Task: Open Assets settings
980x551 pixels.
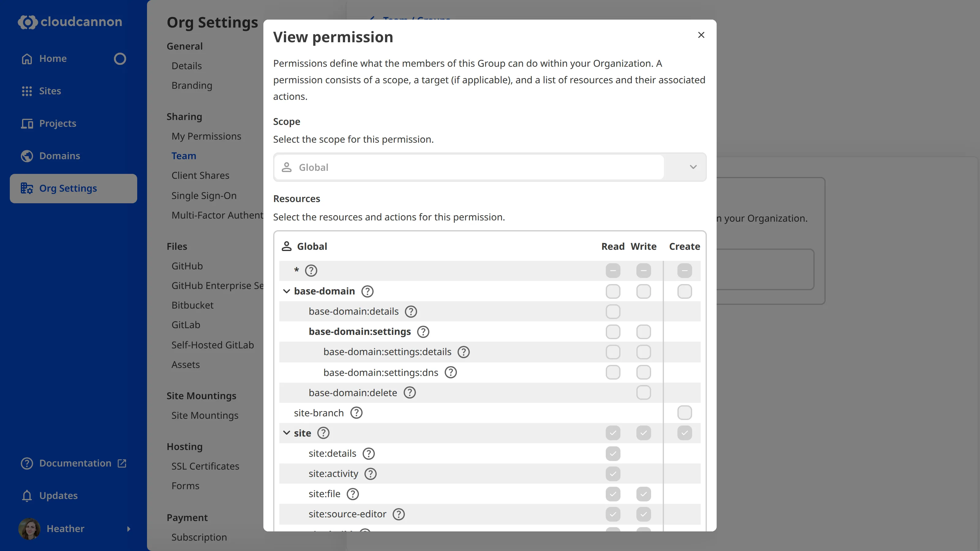Action: [185, 365]
